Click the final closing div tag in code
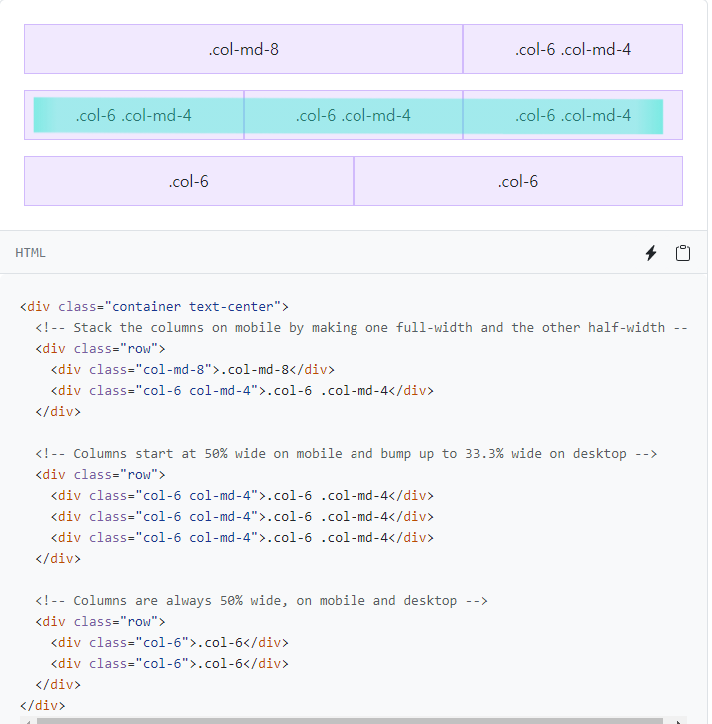This screenshot has width=712, height=724. point(42,706)
